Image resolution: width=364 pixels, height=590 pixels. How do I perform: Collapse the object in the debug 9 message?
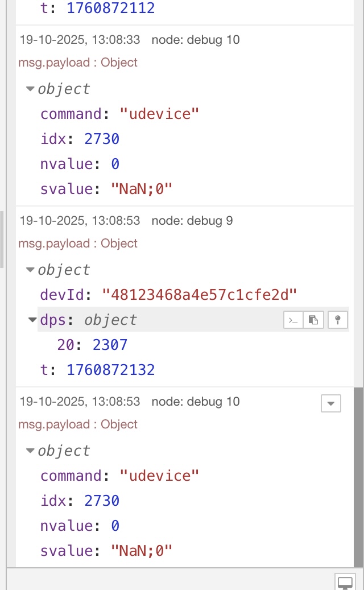30,270
